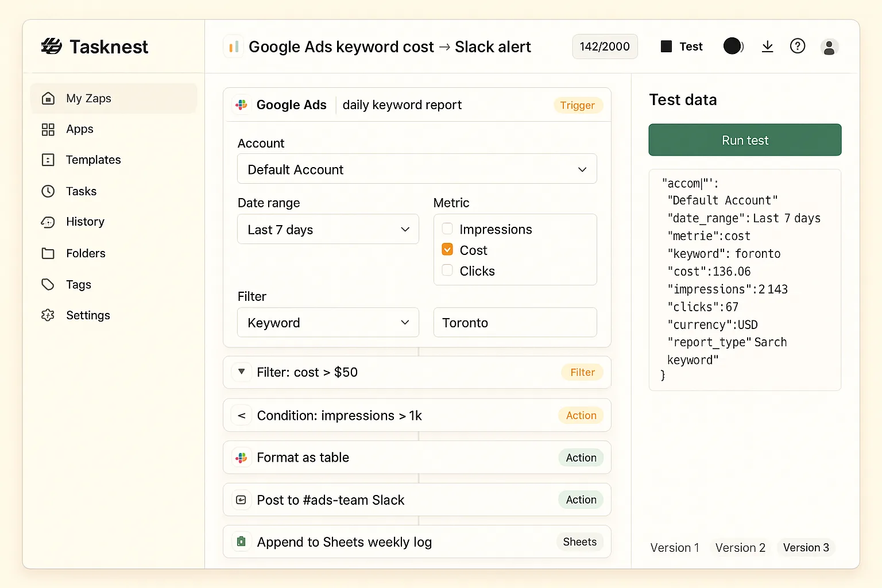Viewport: 882px width, 588px height.
Task: Click the Tasks clock icon
Action: [48, 191]
